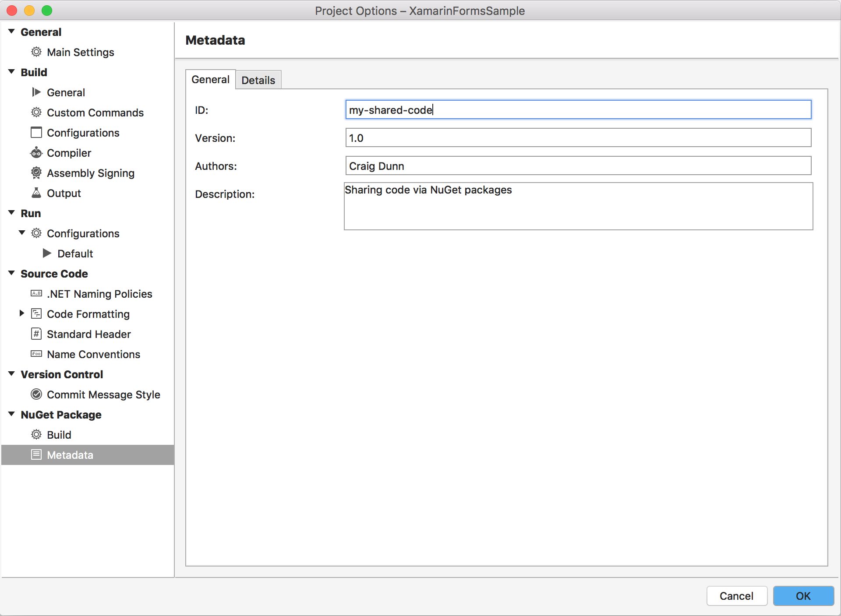This screenshot has width=841, height=616.
Task: Collapse the Source Code section
Action: (x=12, y=273)
